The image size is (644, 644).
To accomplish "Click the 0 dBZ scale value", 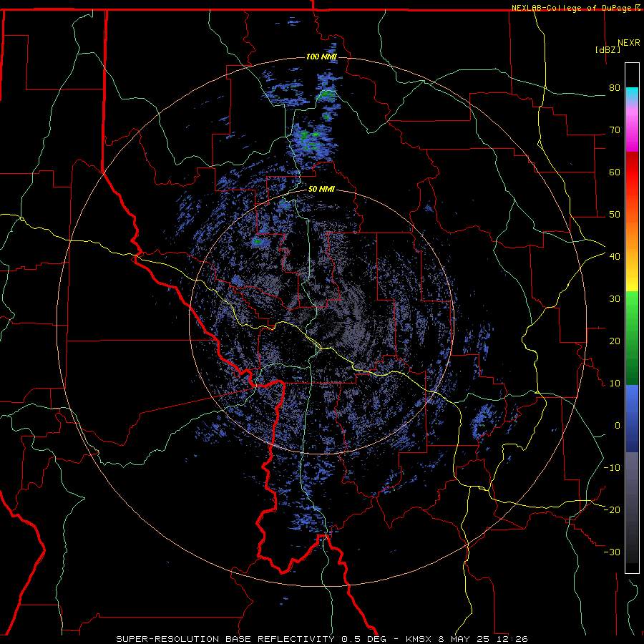I will pyautogui.click(x=618, y=426).
